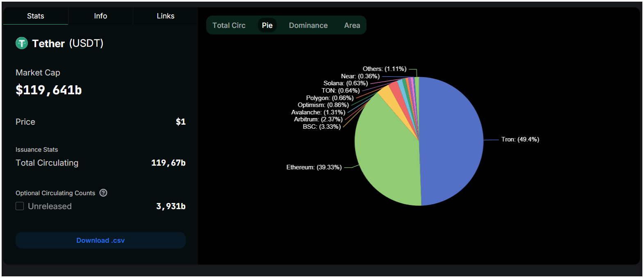This screenshot has height=278, width=644.
Task: Show the Dominance chart view
Action: point(308,25)
